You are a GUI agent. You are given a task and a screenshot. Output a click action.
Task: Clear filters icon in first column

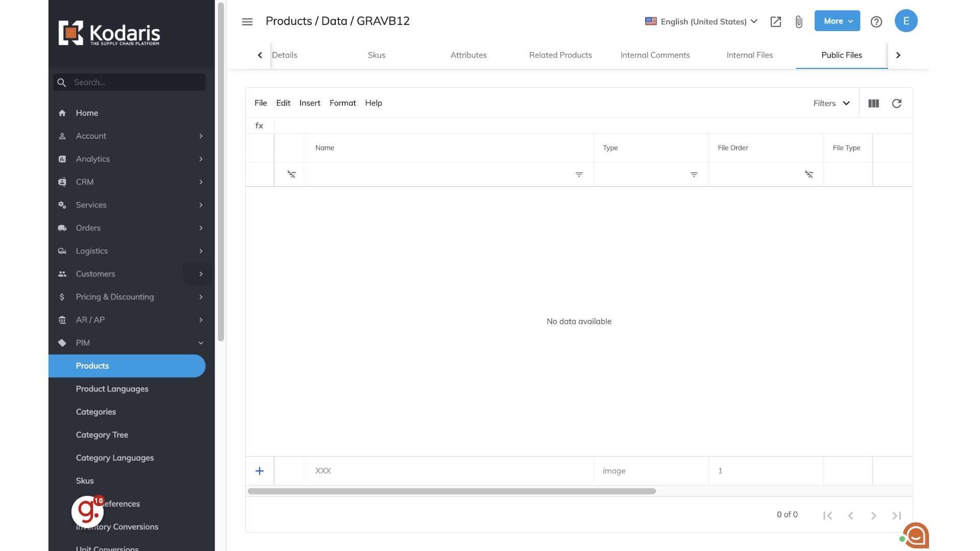pyautogui.click(x=291, y=174)
